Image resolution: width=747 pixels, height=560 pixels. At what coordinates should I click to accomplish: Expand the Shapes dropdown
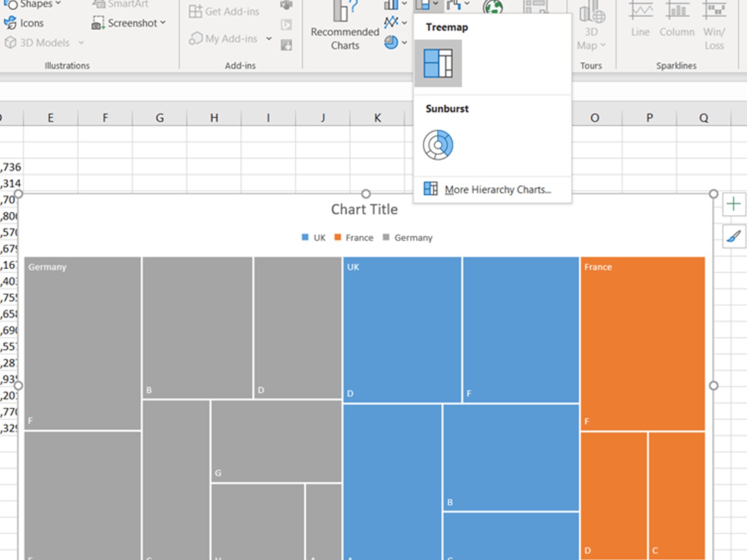[58, 4]
